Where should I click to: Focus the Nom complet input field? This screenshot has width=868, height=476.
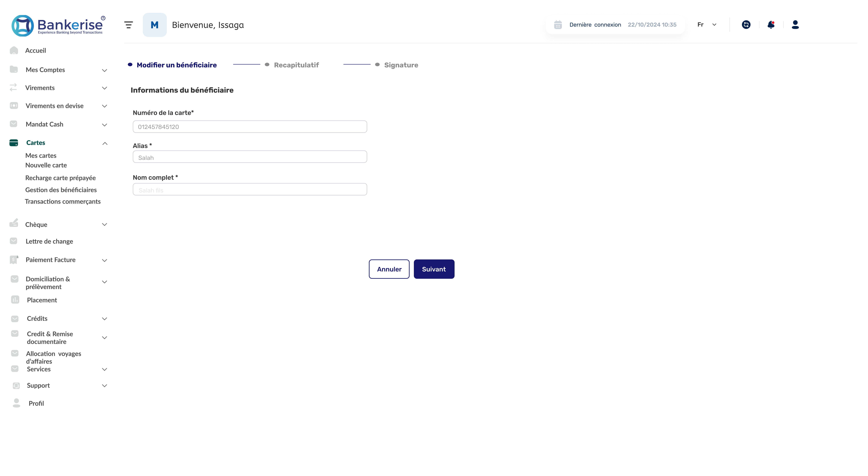pos(250,189)
